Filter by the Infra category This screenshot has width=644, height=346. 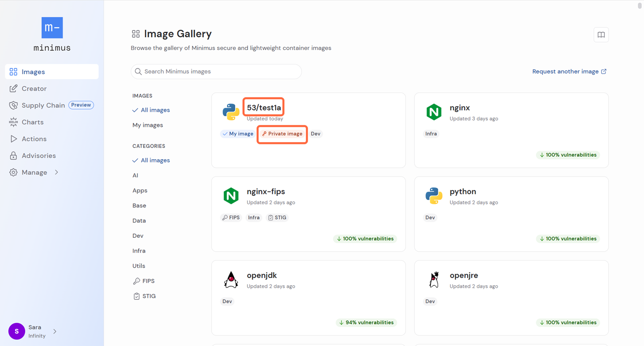(x=139, y=251)
